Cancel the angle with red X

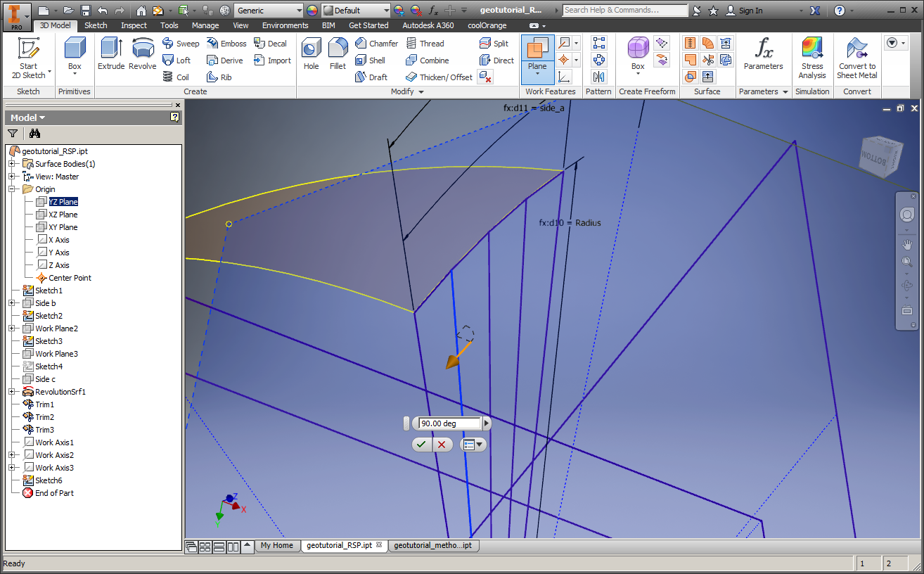[x=442, y=445]
